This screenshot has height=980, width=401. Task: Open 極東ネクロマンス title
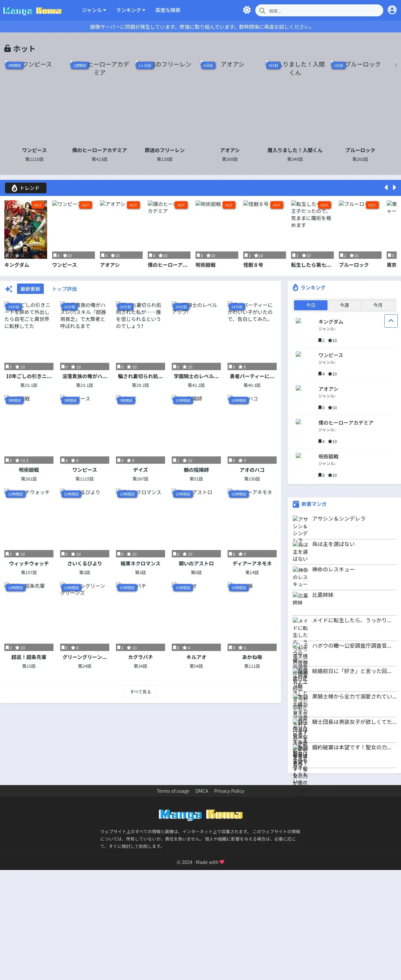coord(141,563)
